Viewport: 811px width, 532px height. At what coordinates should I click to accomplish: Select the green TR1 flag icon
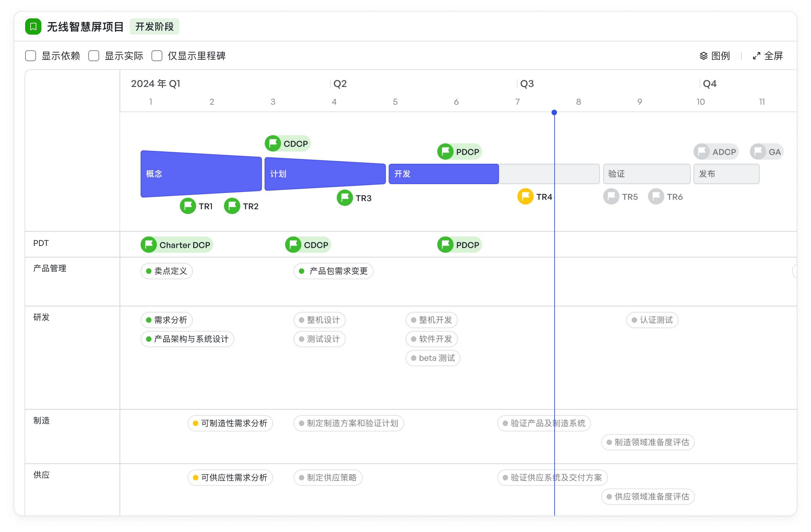point(188,206)
